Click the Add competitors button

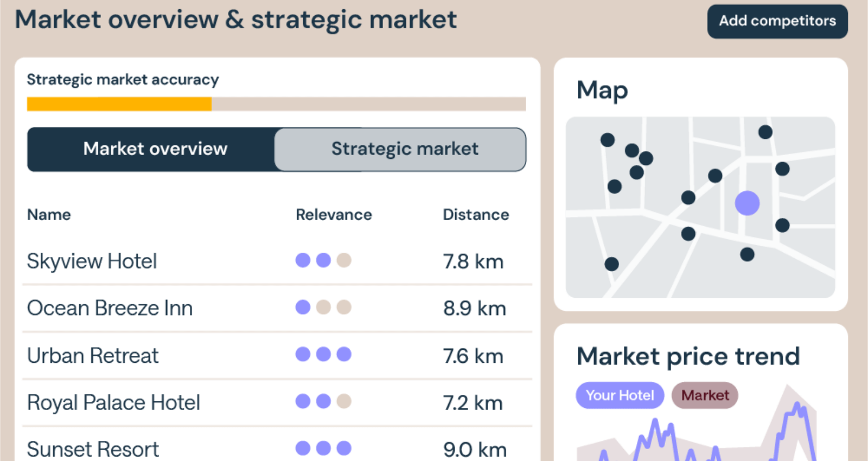[777, 21]
